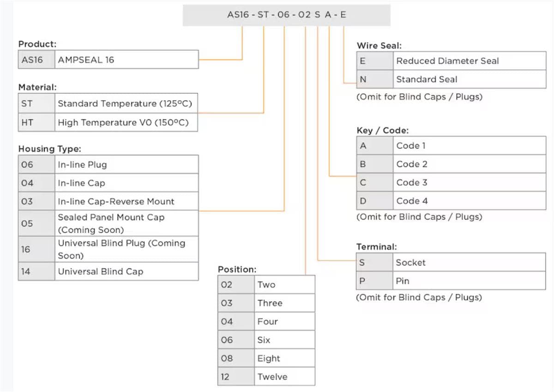
Task: Click the In-line Plug housing type row
Action: click(108, 164)
